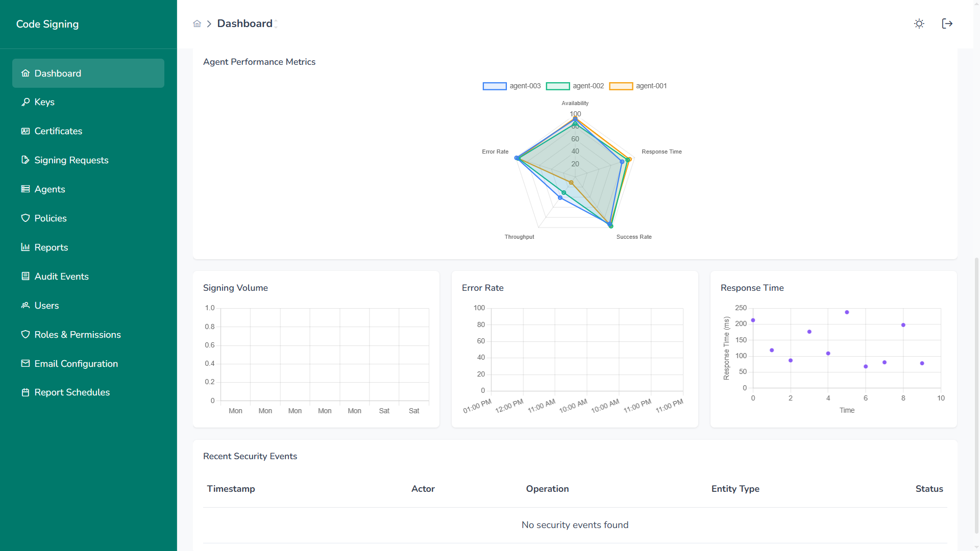980x551 pixels.
Task: Open the Email Configuration envelope icon
Action: click(26, 363)
